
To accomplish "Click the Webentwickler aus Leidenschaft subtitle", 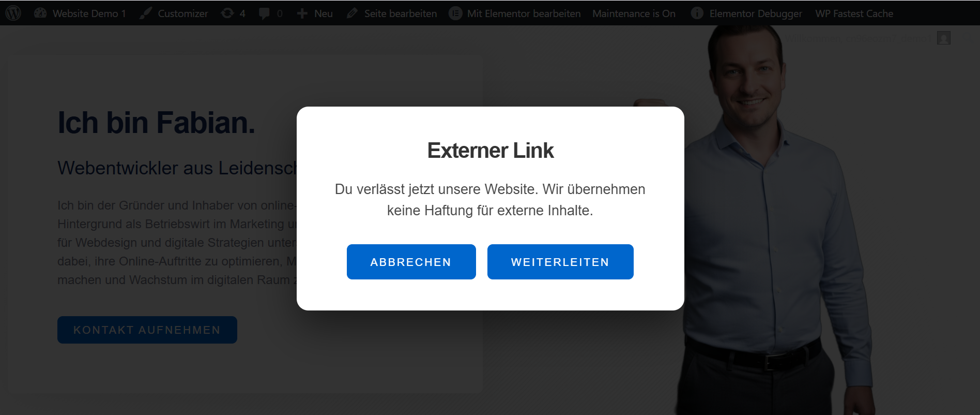I will click(x=178, y=168).
